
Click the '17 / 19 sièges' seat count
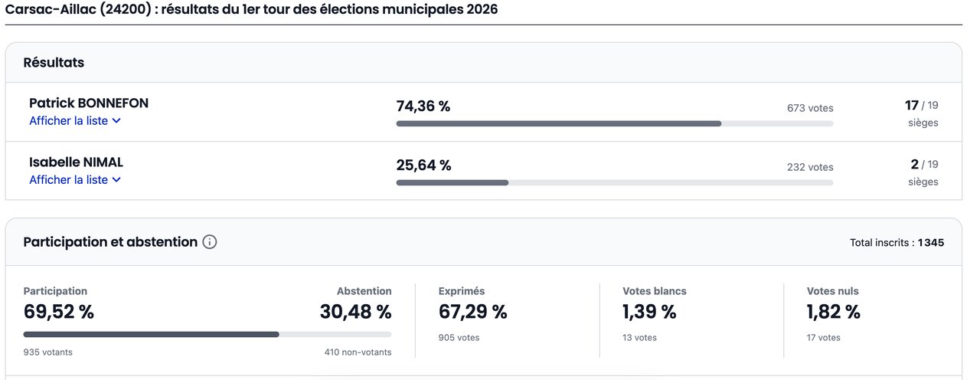[x=922, y=113]
